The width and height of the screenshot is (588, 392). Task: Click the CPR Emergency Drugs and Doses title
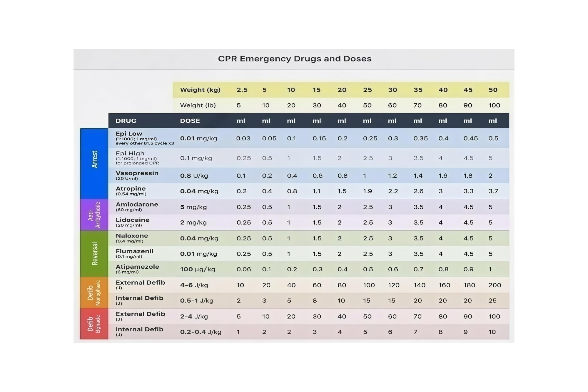295,59
